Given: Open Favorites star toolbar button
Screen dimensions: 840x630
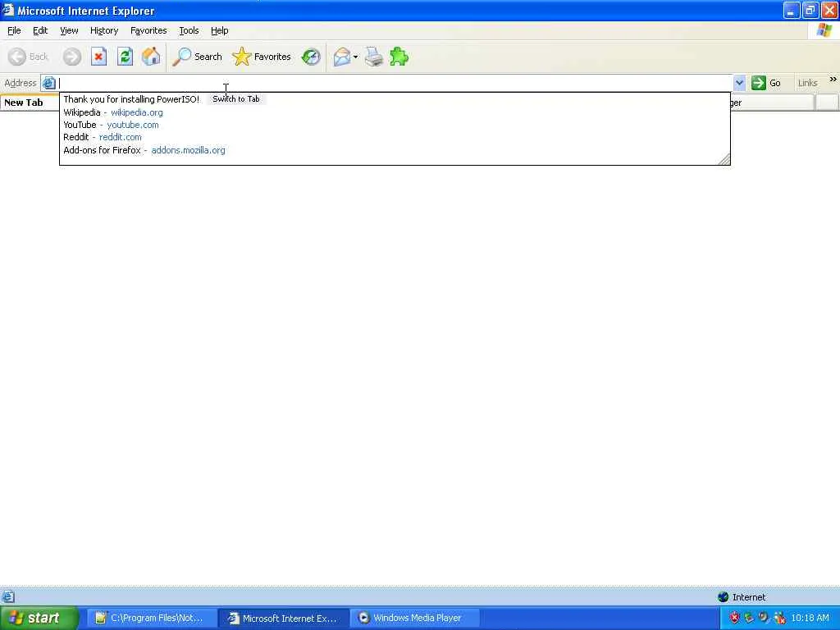Looking at the screenshot, I should 262,57.
